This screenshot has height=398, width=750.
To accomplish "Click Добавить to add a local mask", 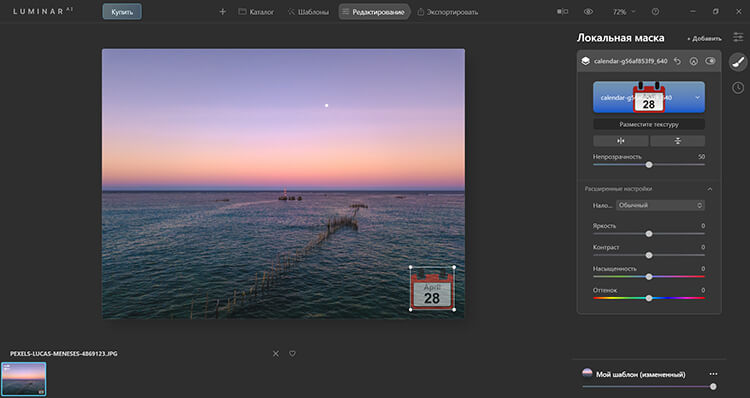I will coord(704,39).
